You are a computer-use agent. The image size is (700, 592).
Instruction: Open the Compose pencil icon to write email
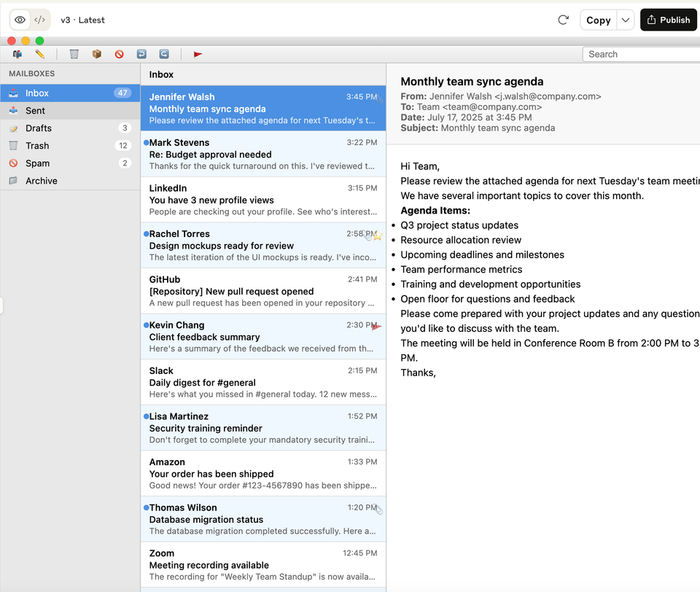pos(40,54)
